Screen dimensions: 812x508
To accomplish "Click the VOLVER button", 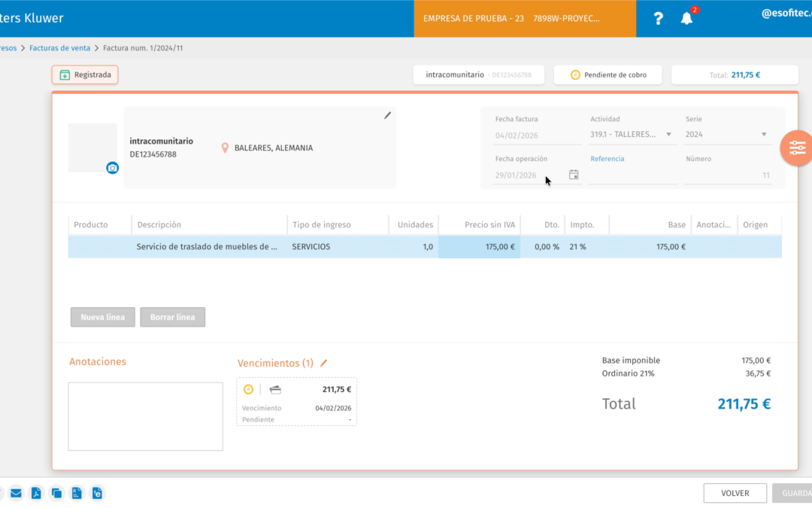I will (735, 493).
